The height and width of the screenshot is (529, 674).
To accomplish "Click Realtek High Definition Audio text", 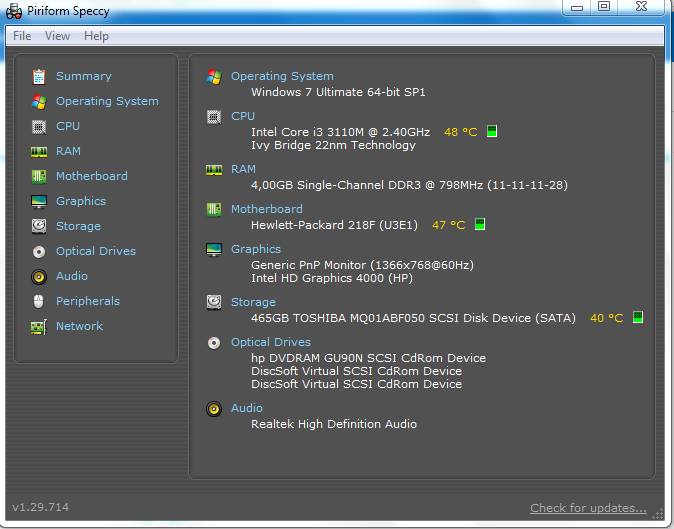I will pyautogui.click(x=334, y=424).
